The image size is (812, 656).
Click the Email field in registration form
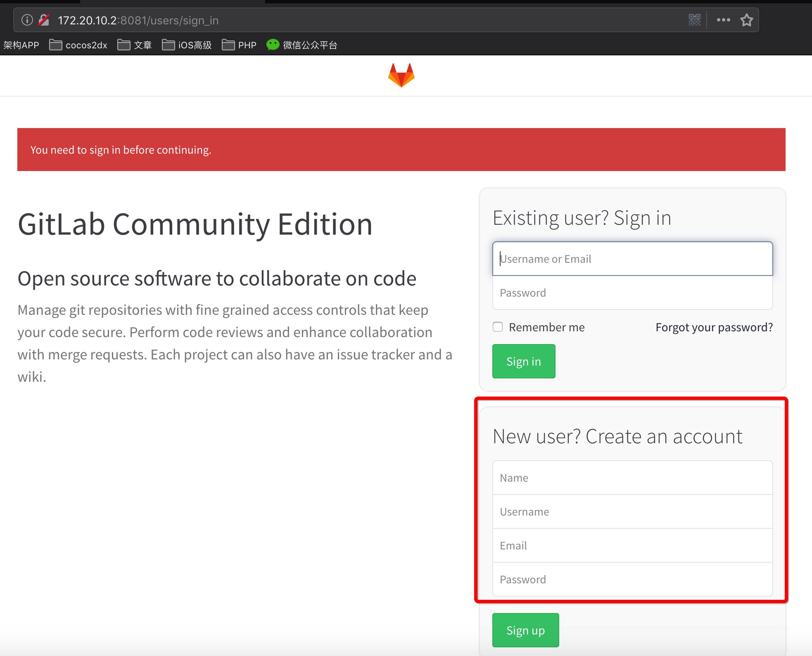click(632, 545)
